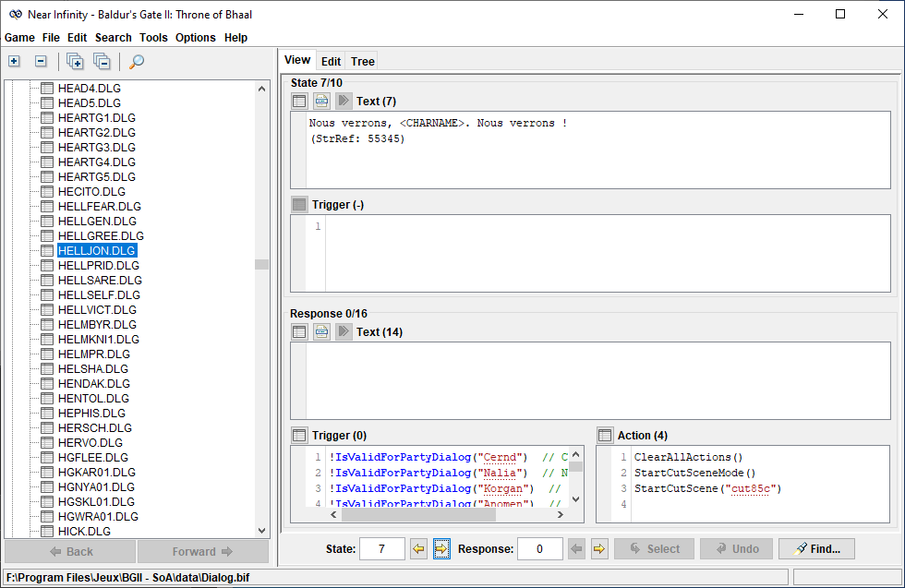Select HECITO.DLG in the file tree
905x588 pixels.
click(x=91, y=192)
